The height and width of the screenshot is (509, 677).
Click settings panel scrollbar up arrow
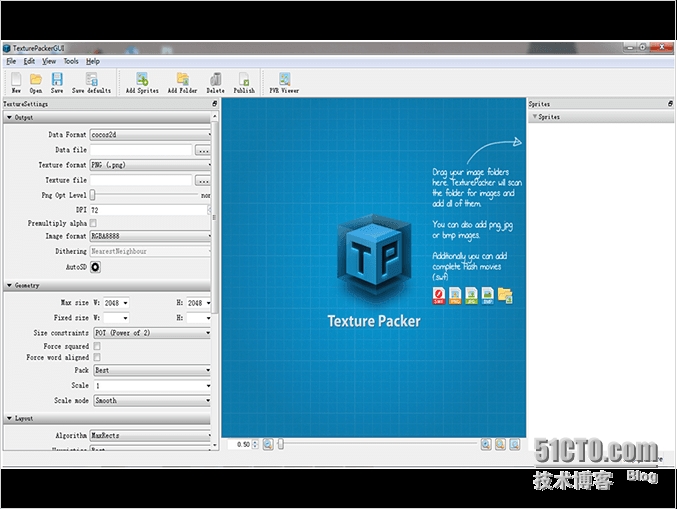[x=215, y=117]
